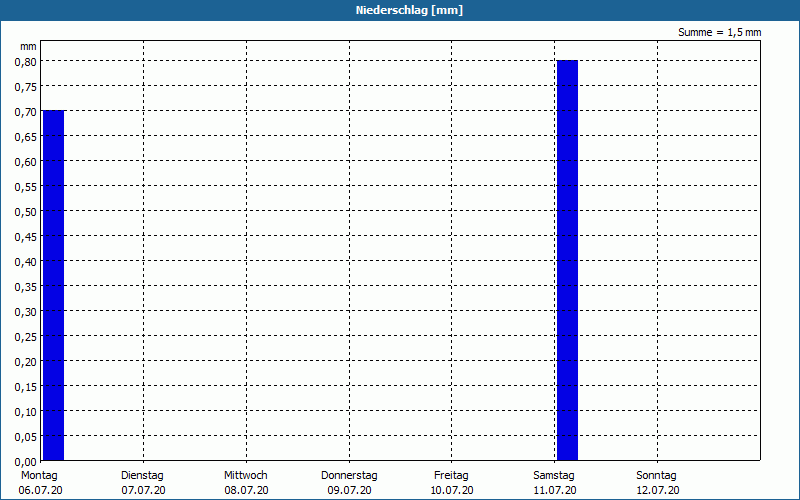Click the 0,20 y-axis value

click(x=26, y=362)
